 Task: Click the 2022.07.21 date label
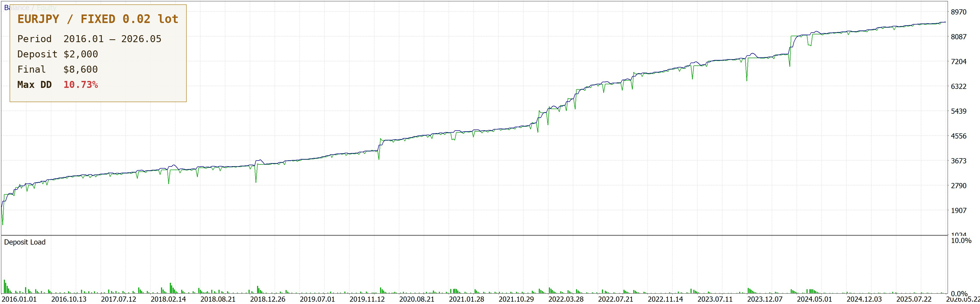tap(615, 299)
